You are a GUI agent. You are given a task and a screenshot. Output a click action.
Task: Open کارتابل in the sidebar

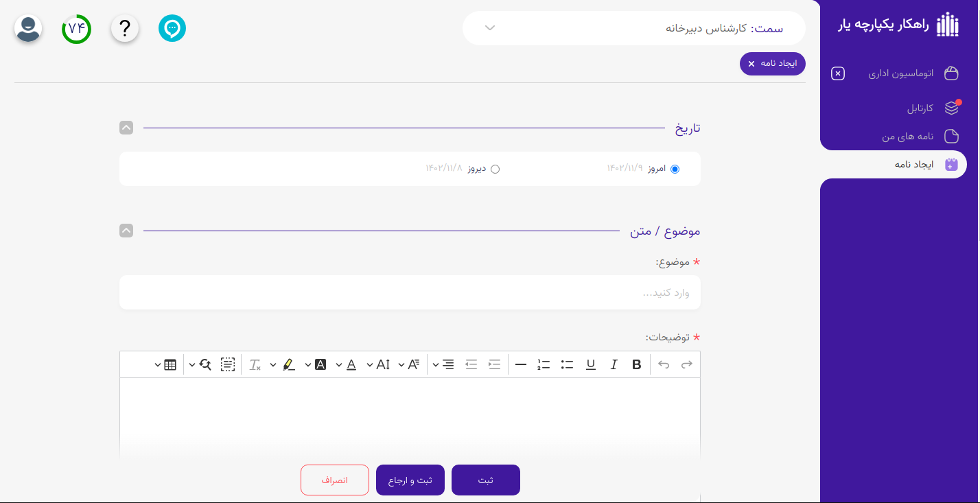(920, 108)
